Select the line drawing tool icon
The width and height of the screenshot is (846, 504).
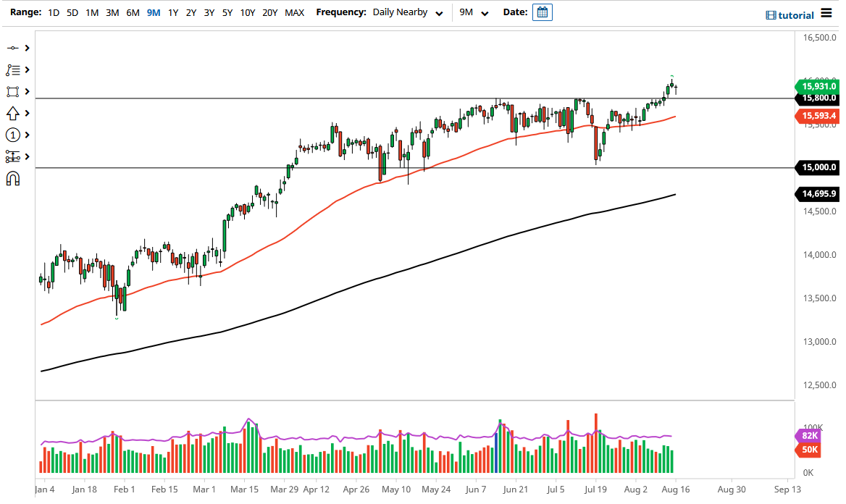[12, 48]
